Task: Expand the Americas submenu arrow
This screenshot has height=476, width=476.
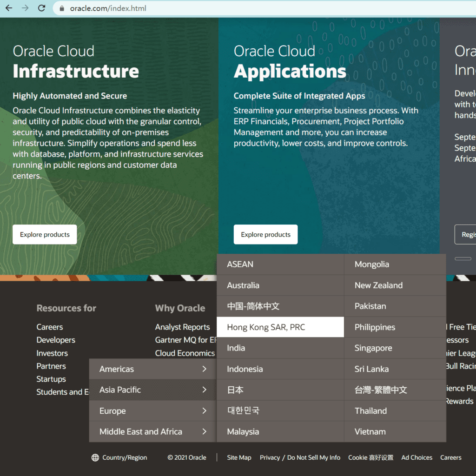Action: click(x=204, y=369)
